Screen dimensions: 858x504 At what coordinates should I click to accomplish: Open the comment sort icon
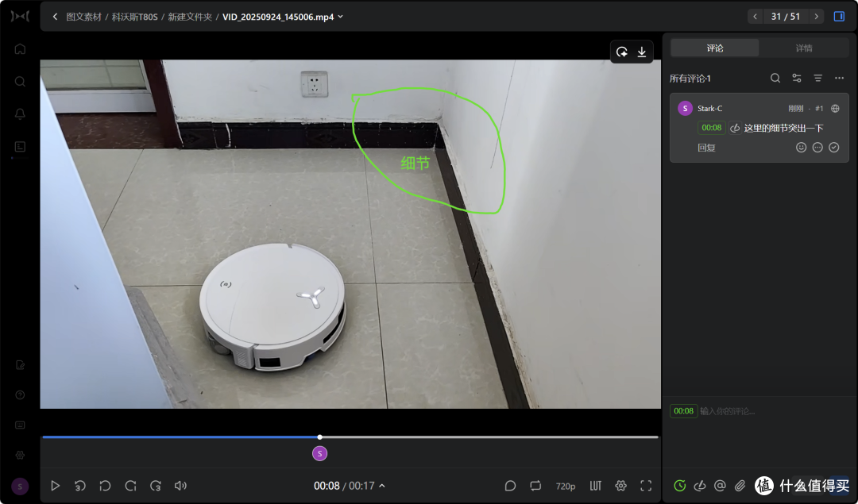818,78
